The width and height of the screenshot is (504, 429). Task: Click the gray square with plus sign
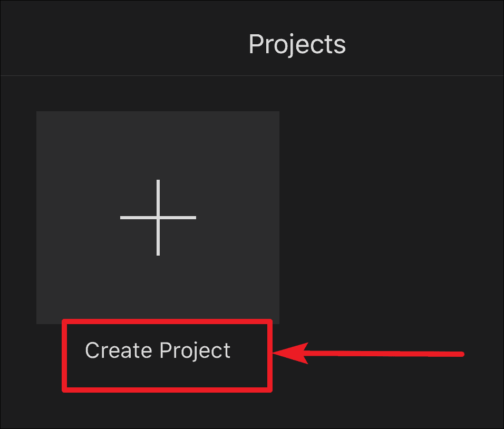click(x=158, y=218)
